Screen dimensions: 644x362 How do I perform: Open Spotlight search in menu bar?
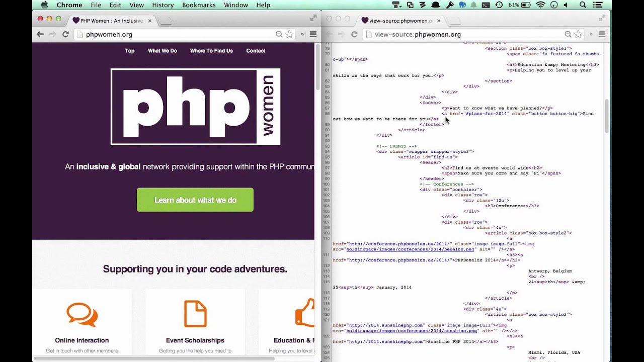583,5
